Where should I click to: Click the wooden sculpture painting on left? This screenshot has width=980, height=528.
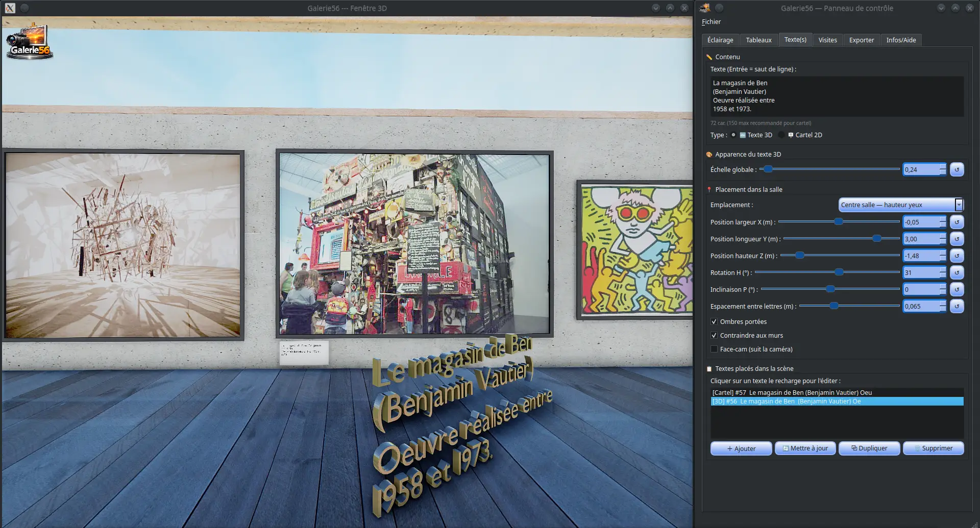pos(122,245)
